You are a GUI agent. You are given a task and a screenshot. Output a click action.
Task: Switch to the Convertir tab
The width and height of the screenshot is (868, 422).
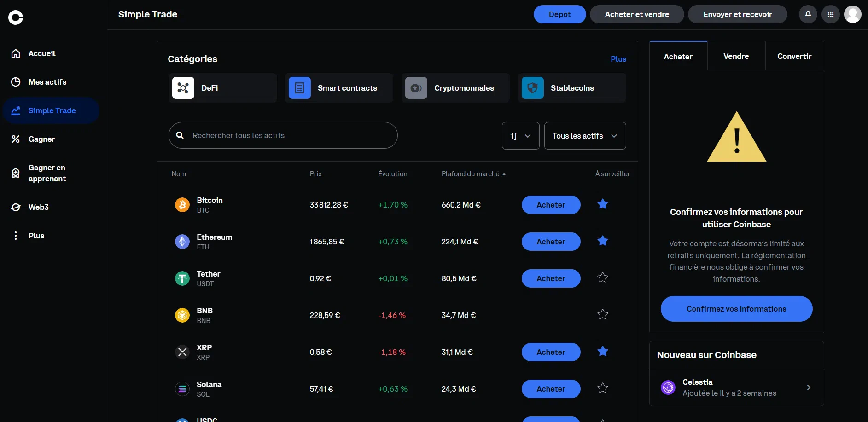click(x=794, y=56)
